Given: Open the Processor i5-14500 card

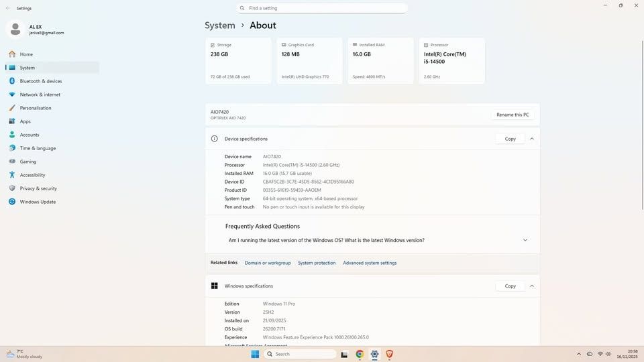Looking at the screenshot, I should tap(451, 61).
